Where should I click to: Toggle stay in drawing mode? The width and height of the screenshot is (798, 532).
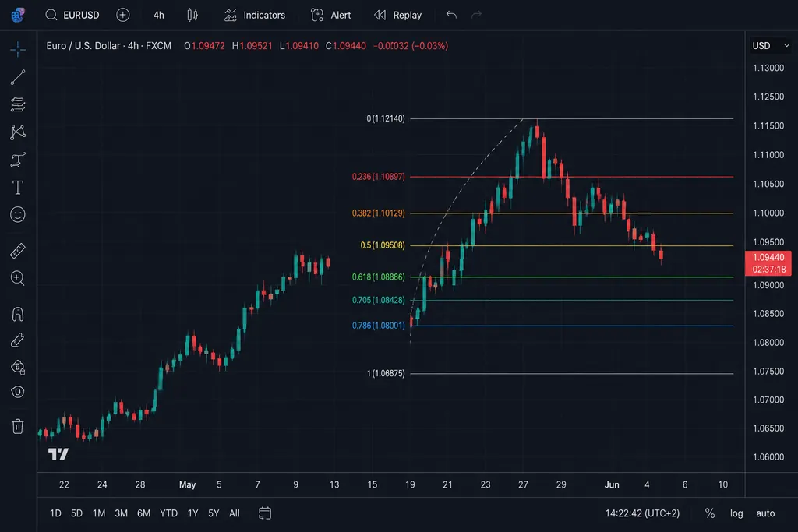[18, 340]
